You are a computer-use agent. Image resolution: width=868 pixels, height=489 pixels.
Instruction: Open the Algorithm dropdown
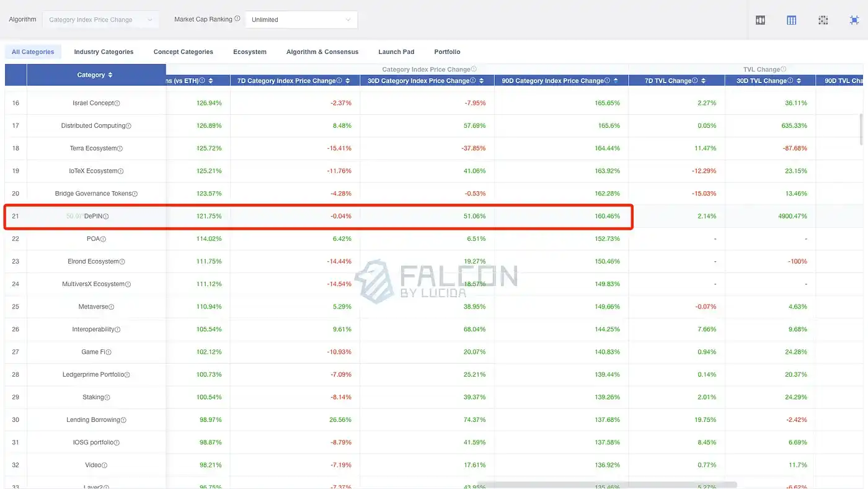[x=100, y=20]
